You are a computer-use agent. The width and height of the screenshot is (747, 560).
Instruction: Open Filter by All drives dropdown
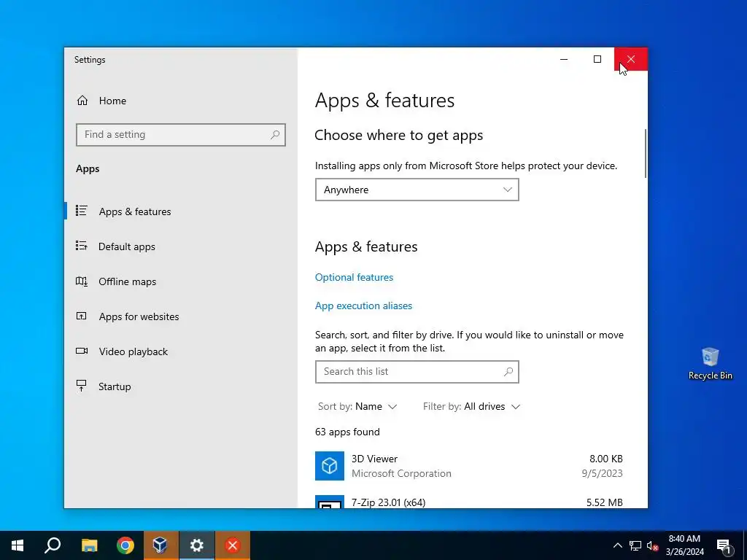(471, 407)
